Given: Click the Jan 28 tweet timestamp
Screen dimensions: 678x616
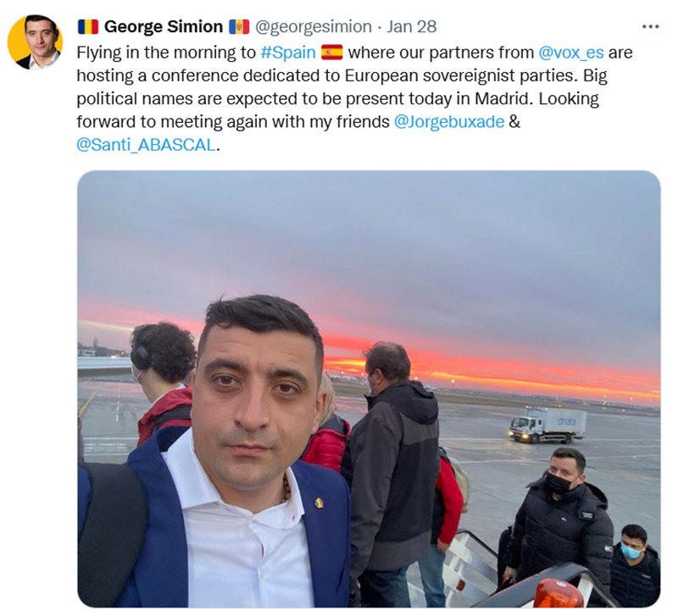Looking at the screenshot, I should click(x=411, y=26).
